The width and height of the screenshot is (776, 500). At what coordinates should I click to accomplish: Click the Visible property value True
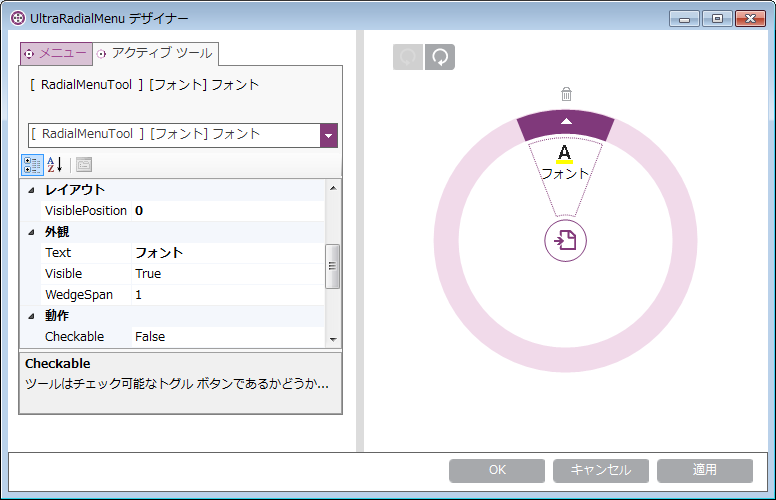(228, 274)
